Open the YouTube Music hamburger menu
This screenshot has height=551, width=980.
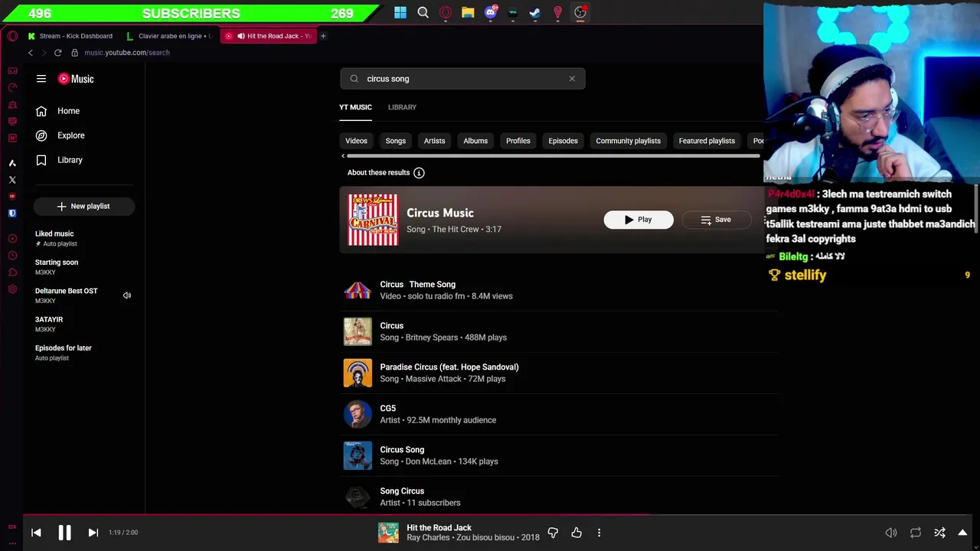pos(41,79)
